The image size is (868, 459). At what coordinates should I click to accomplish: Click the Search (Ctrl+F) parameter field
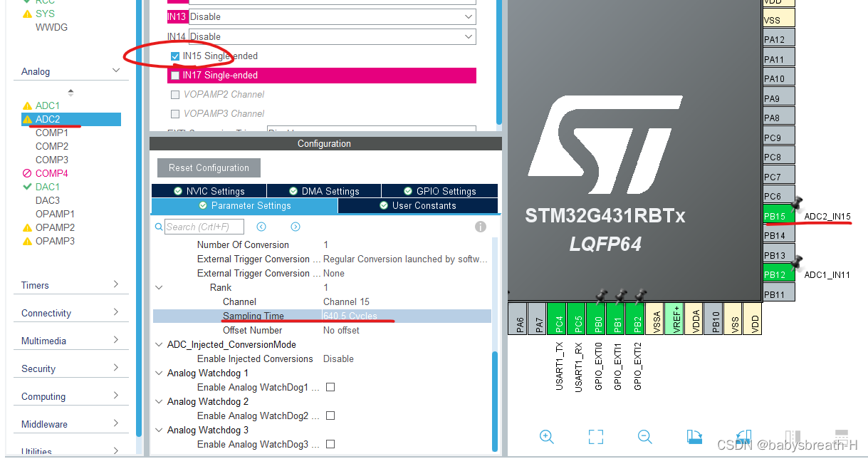204,227
